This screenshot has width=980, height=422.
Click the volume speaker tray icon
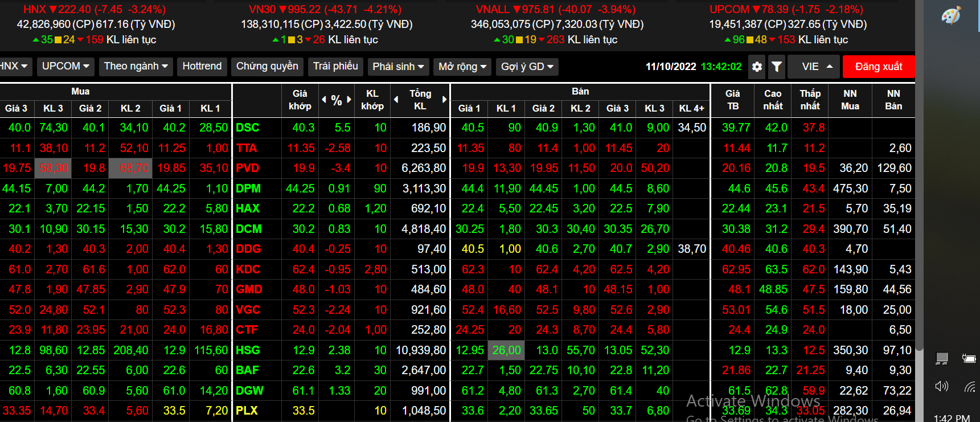click(941, 387)
